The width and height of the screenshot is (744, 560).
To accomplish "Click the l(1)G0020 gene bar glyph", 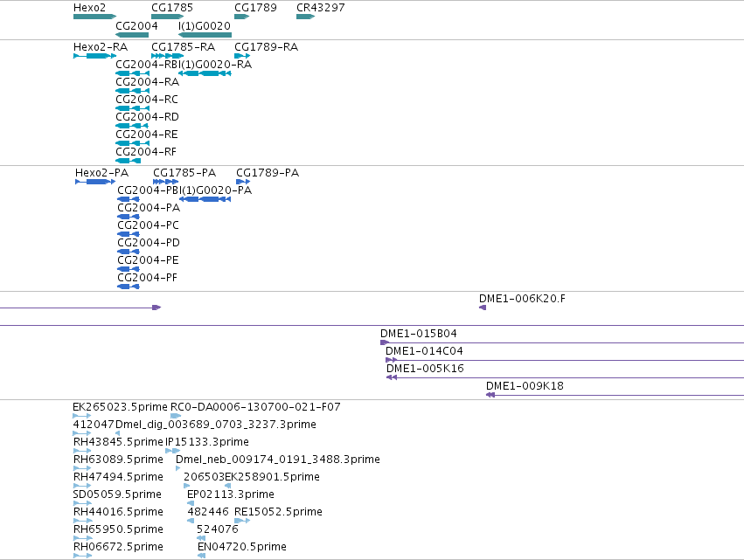I will (x=205, y=35).
